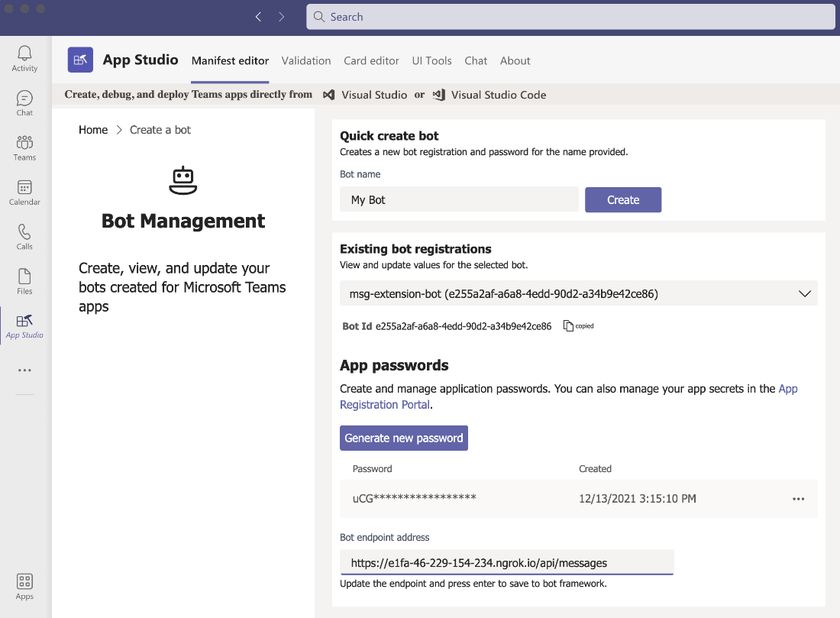Screen dimensions: 840x618
Task: Click the created date 12/13/2021 3:15:10 PM
Action: tap(638, 499)
